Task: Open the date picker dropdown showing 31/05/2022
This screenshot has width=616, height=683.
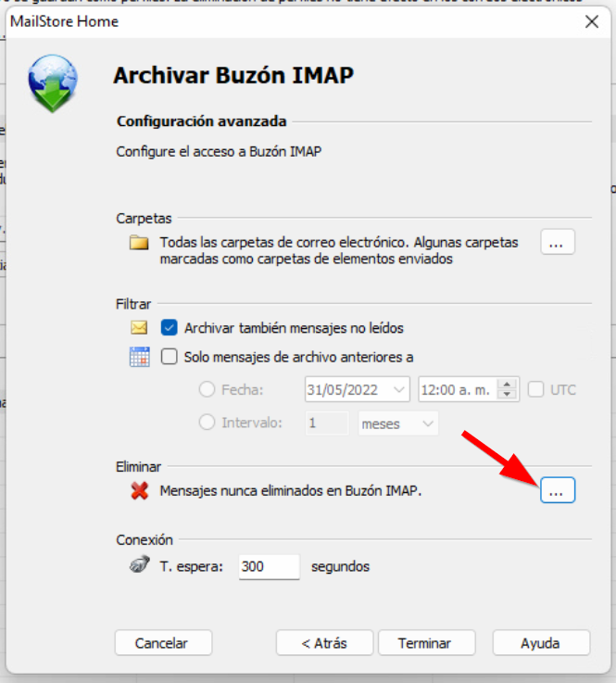Action: [399, 389]
